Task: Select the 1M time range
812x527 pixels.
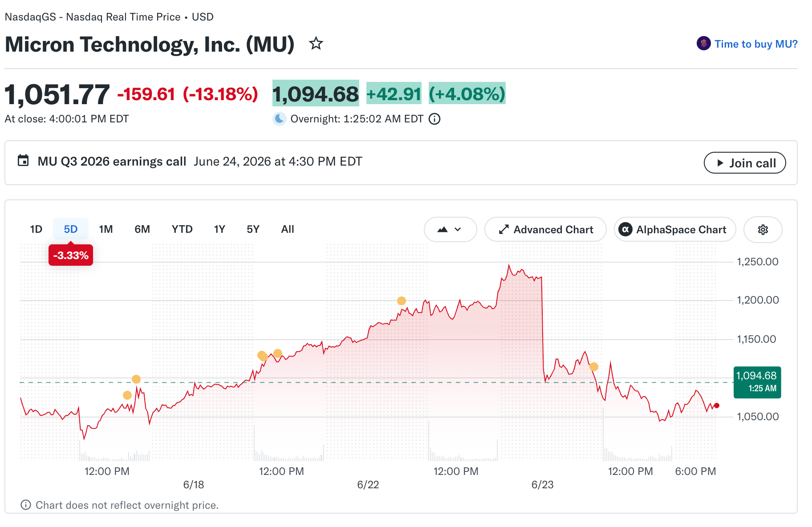Action: [106, 229]
